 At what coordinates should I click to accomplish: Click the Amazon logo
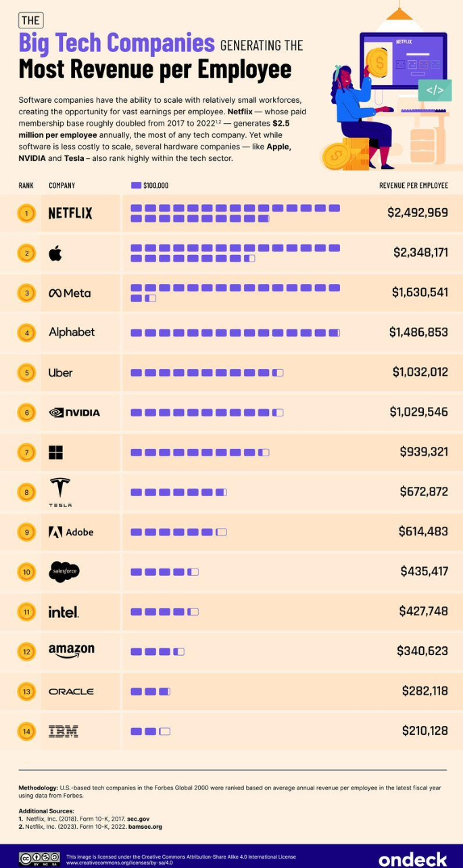[71, 651]
